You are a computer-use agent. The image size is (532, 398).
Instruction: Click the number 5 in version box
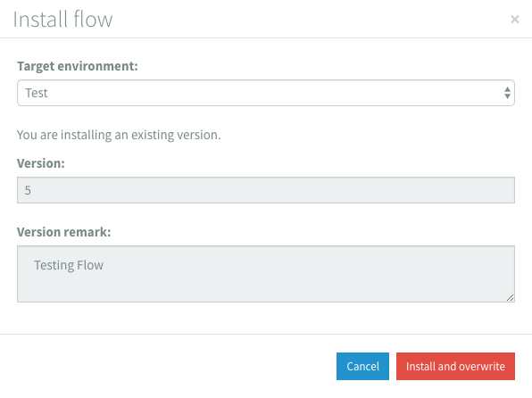[28, 190]
